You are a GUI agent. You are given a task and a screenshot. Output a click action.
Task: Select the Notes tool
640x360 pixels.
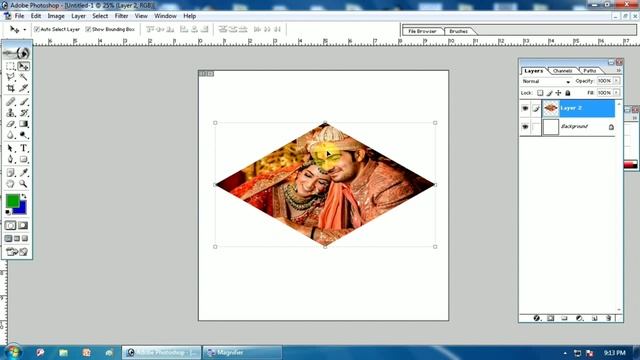11,173
